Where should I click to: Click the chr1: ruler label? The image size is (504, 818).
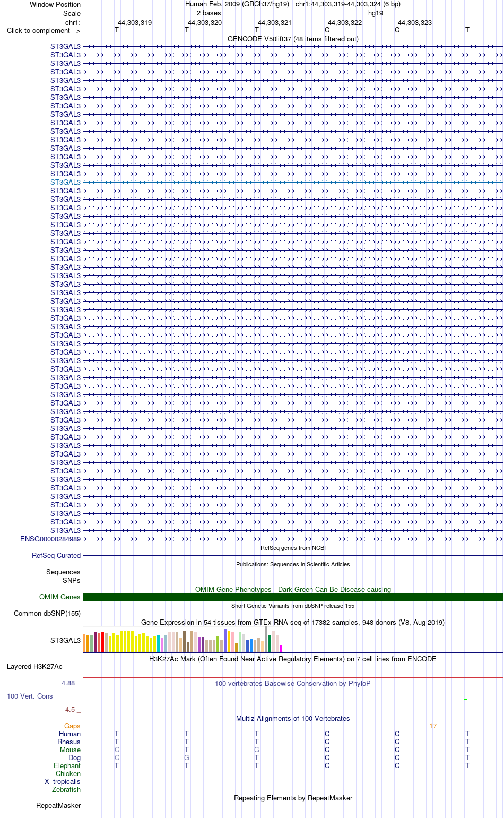73,22
